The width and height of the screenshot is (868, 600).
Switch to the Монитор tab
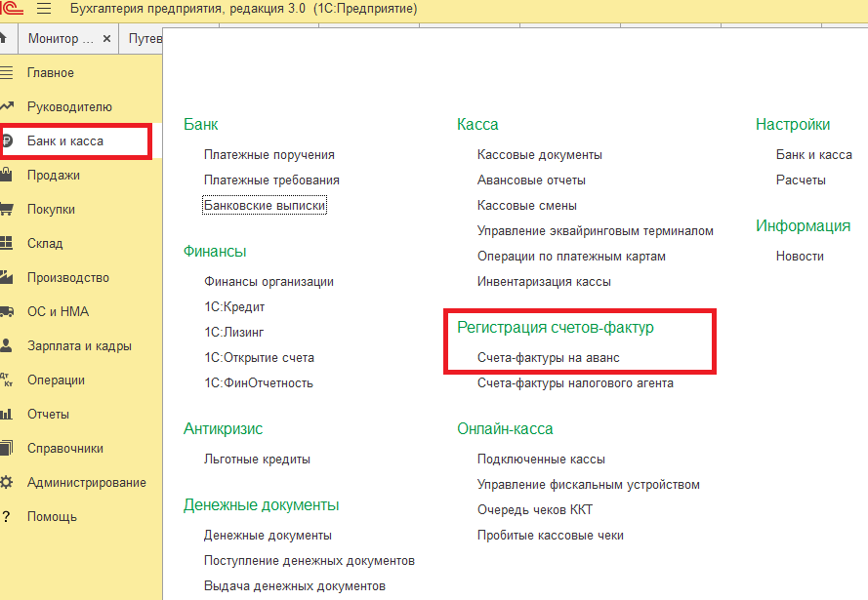coord(61,40)
